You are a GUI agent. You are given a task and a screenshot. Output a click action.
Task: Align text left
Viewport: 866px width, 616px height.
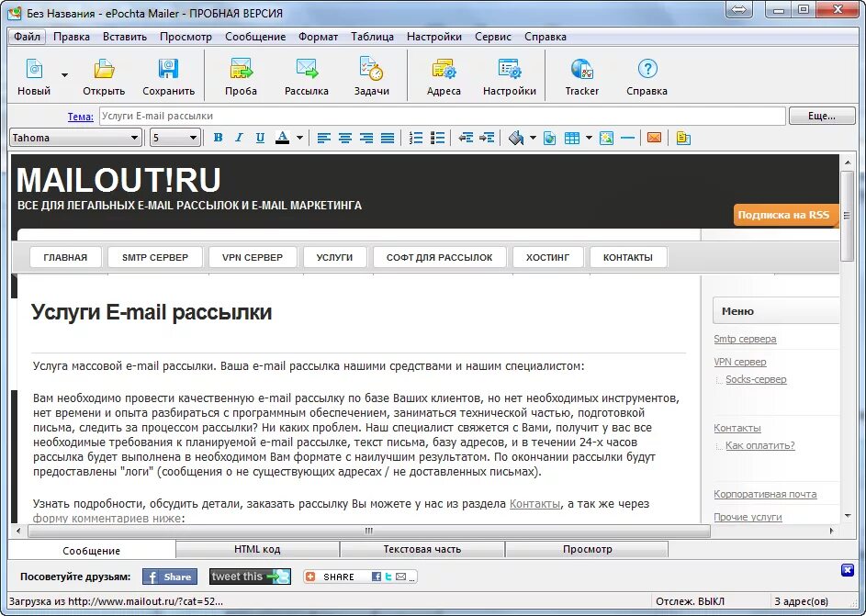pos(324,138)
